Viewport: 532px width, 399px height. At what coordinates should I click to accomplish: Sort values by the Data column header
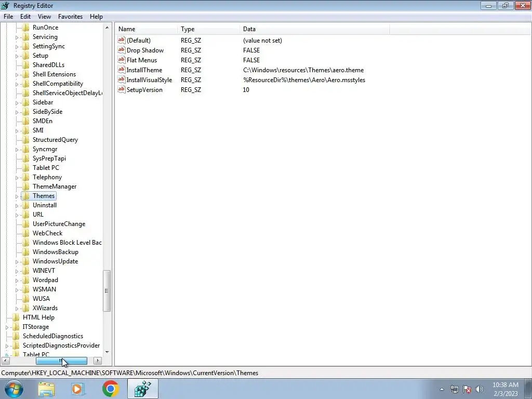click(x=314, y=29)
